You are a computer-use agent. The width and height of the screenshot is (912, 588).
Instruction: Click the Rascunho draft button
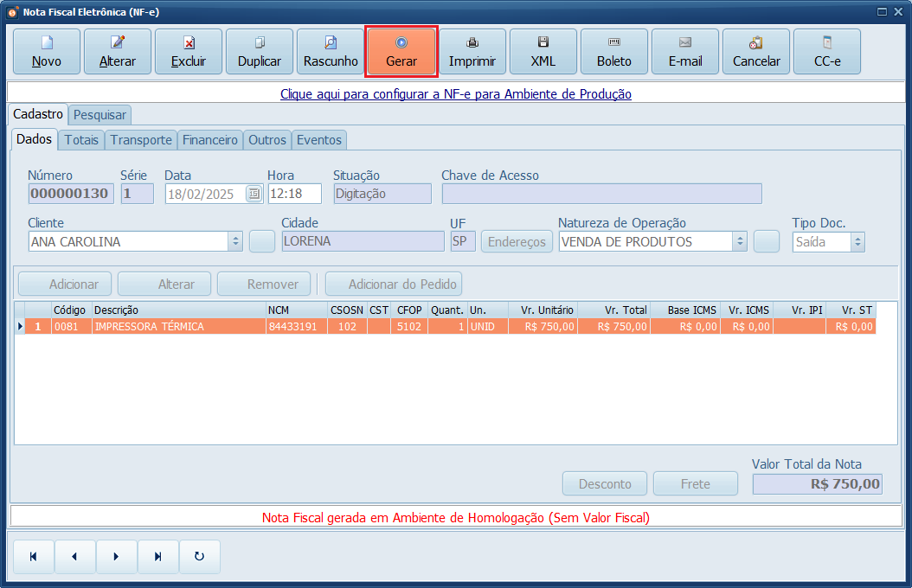pyautogui.click(x=331, y=51)
